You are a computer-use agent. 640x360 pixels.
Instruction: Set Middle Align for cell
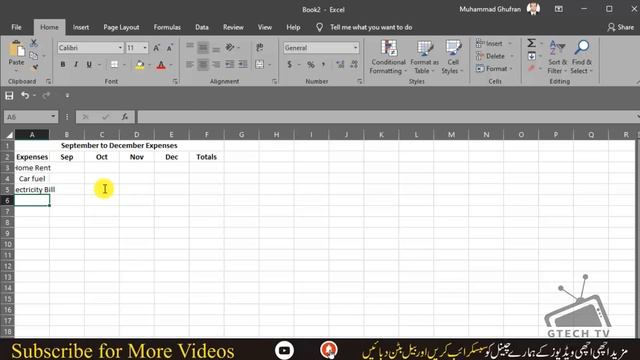pos(203,47)
